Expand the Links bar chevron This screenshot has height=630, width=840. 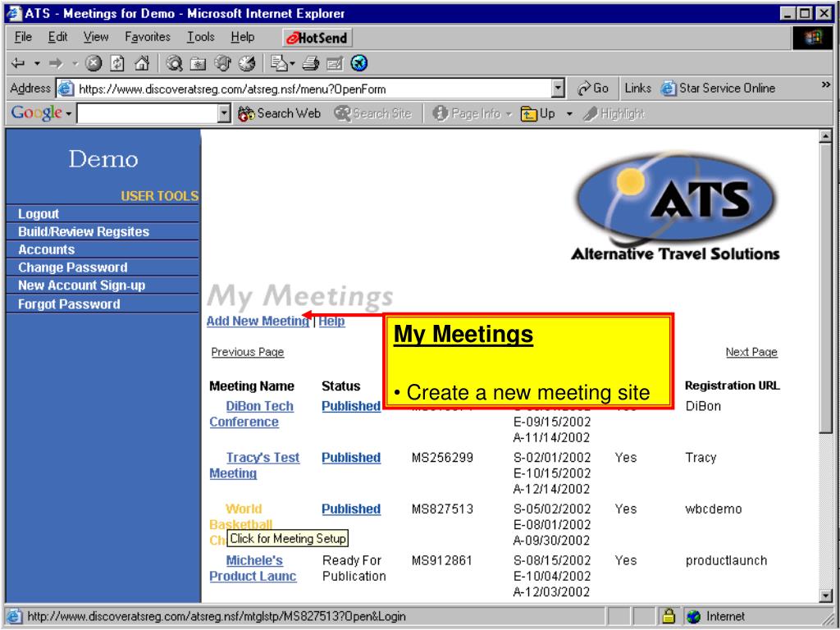(x=825, y=85)
